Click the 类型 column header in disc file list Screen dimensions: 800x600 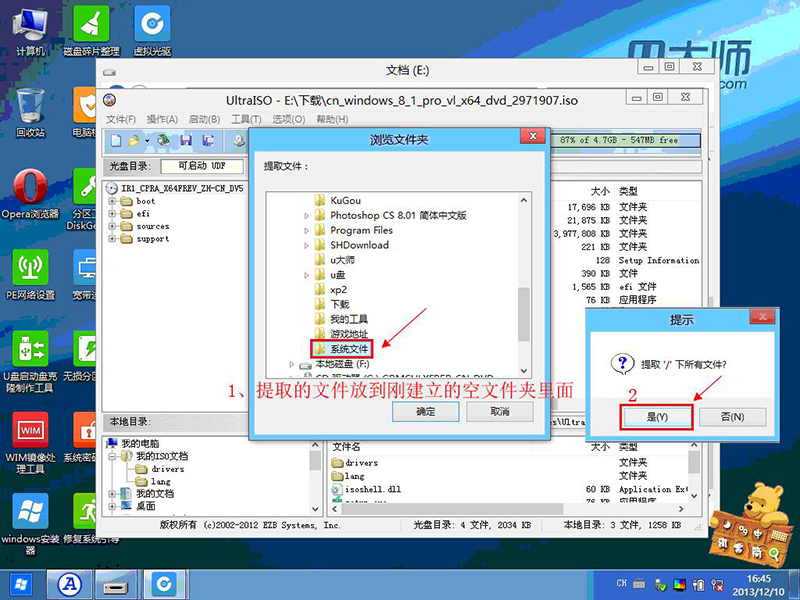[628, 191]
